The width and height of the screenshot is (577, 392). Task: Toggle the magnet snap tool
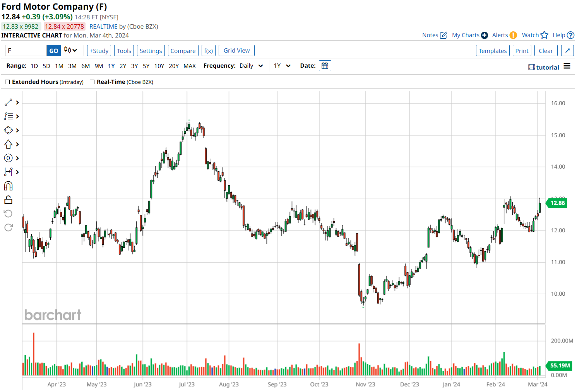(x=8, y=186)
